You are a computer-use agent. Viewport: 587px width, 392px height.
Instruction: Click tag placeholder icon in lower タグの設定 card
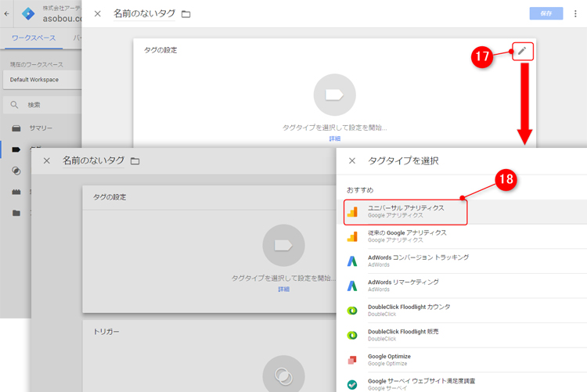tap(283, 245)
